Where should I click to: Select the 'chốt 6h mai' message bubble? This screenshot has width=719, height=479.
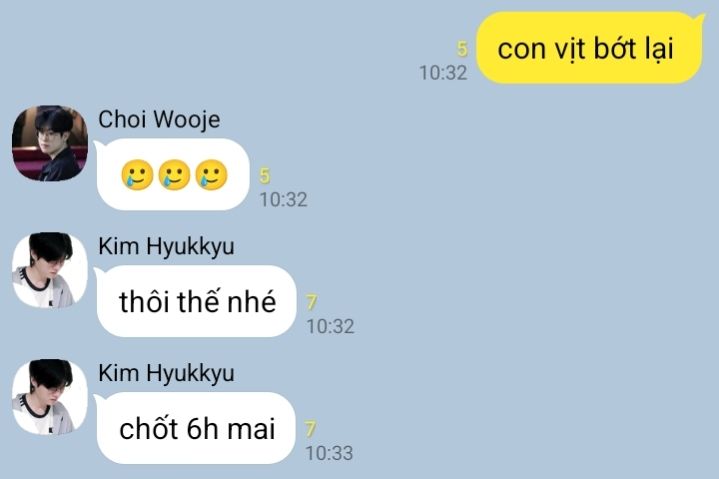coord(196,428)
